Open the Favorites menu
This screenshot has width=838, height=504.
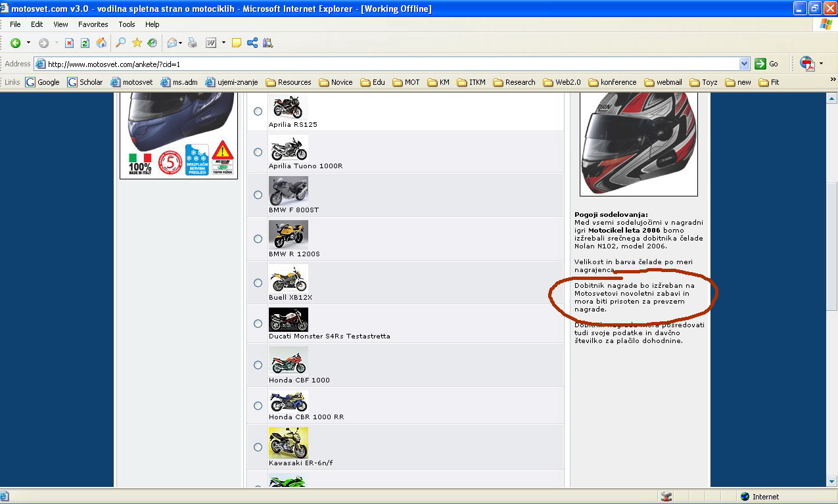click(x=93, y=24)
